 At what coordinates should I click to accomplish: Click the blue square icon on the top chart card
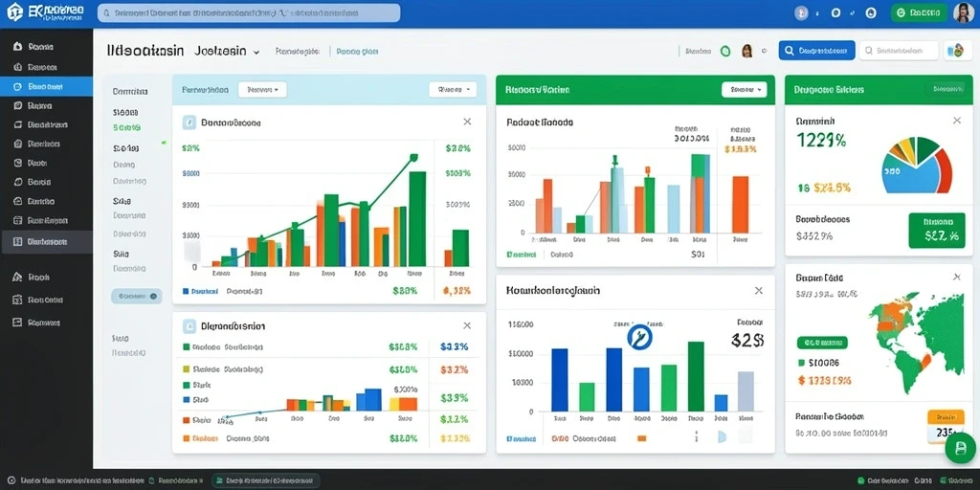pos(189,122)
